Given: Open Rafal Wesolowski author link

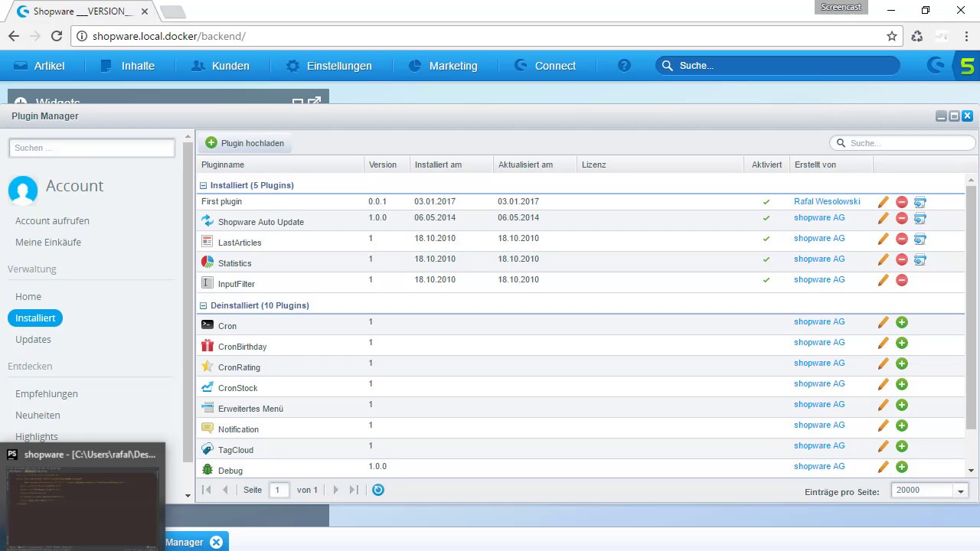Looking at the screenshot, I should (827, 202).
